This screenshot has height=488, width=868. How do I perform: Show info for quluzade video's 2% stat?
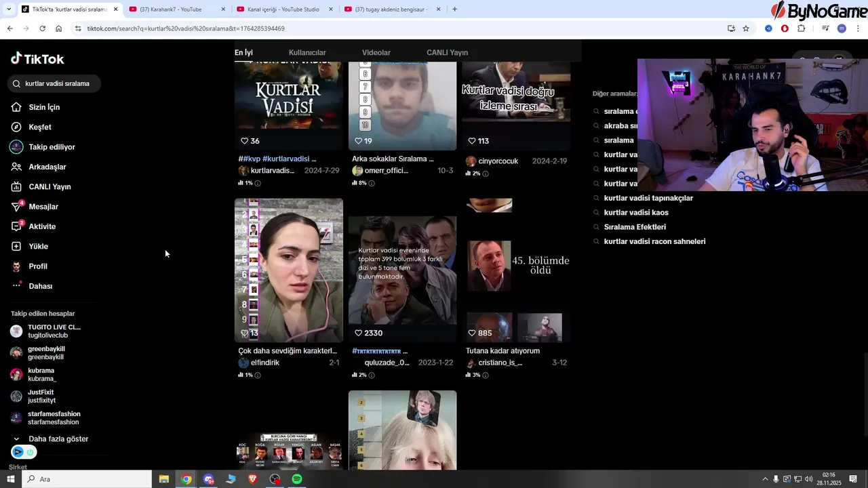click(372, 375)
